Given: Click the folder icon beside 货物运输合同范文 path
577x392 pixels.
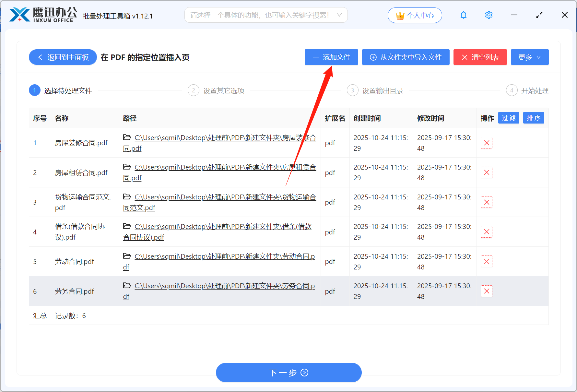Looking at the screenshot, I should click(127, 197).
